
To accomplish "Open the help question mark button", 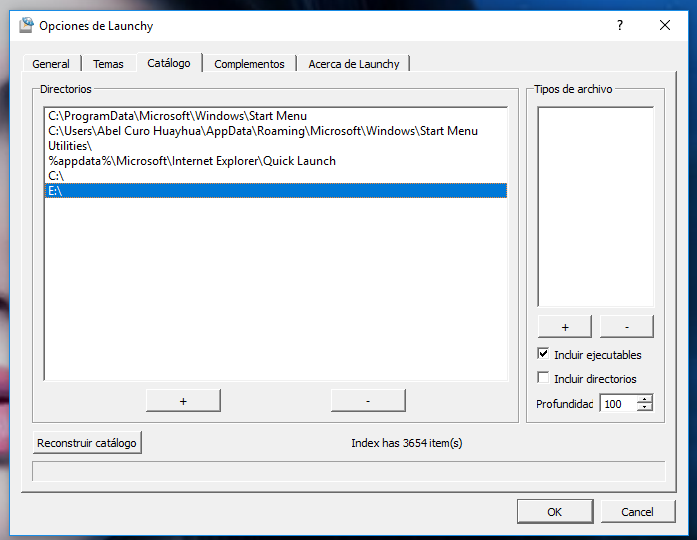I will 620,25.
